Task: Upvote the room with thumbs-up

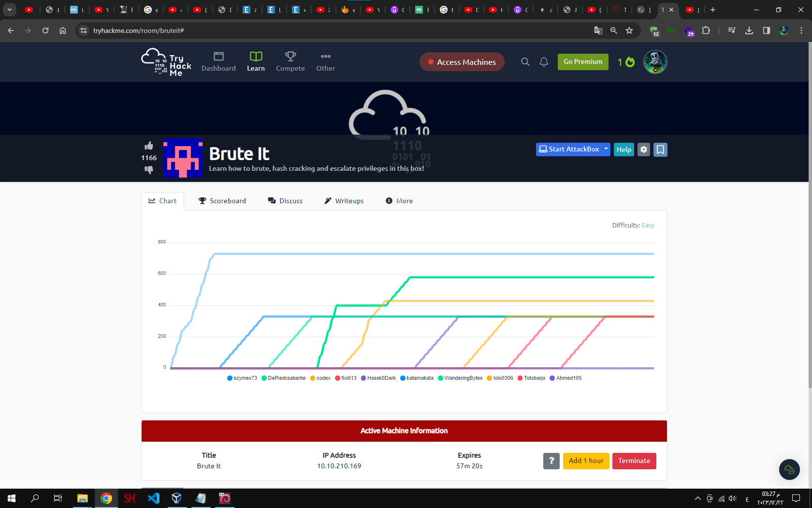Action: 149,146
